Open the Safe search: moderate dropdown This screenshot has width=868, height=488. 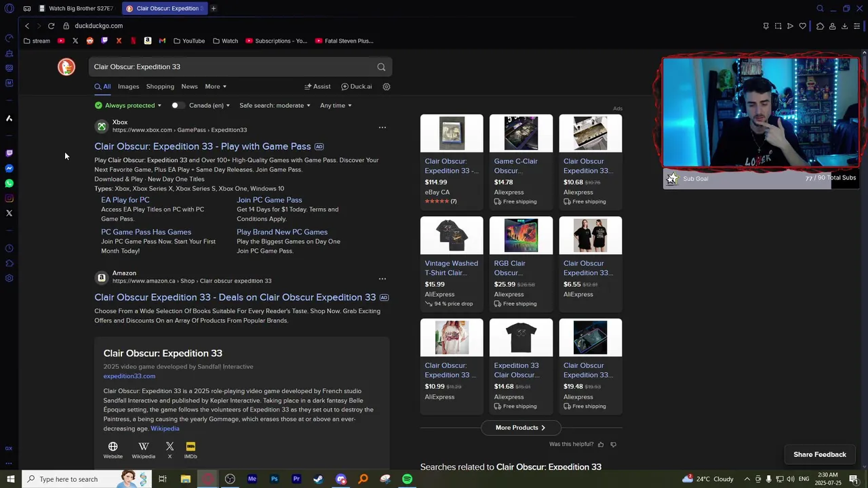[275, 106]
